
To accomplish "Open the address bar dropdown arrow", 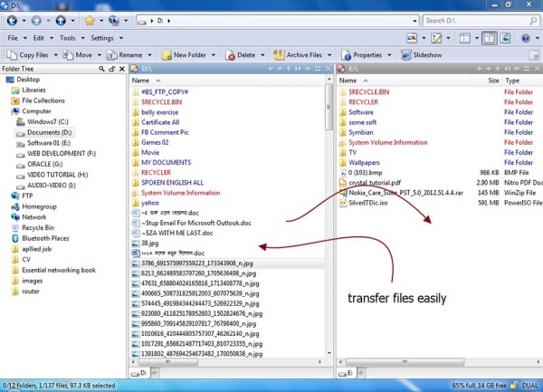I will [414, 21].
